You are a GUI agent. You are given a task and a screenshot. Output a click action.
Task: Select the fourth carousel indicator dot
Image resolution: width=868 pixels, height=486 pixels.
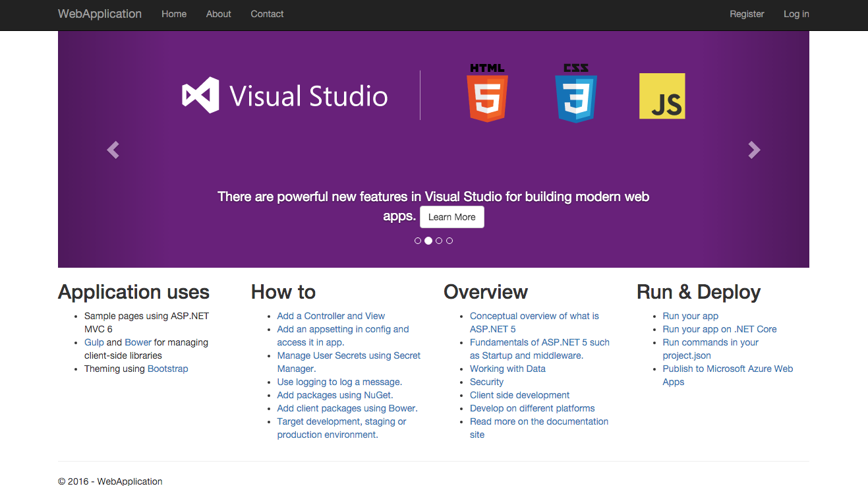point(449,241)
